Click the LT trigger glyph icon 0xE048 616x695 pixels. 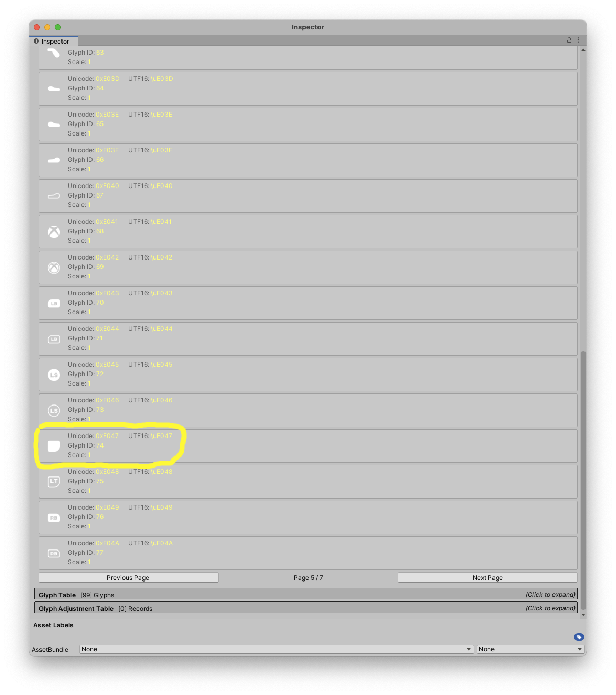click(x=54, y=482)
